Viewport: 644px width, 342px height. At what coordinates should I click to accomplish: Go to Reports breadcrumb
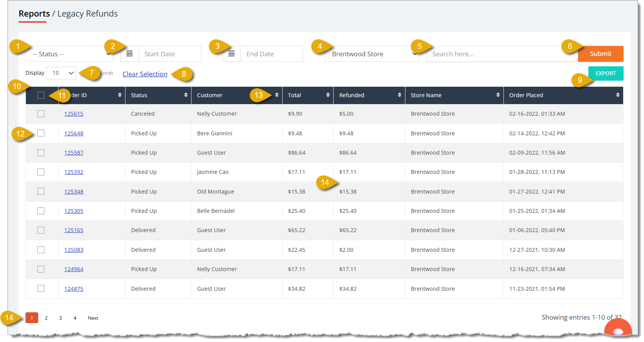click(x=34, y=13)
